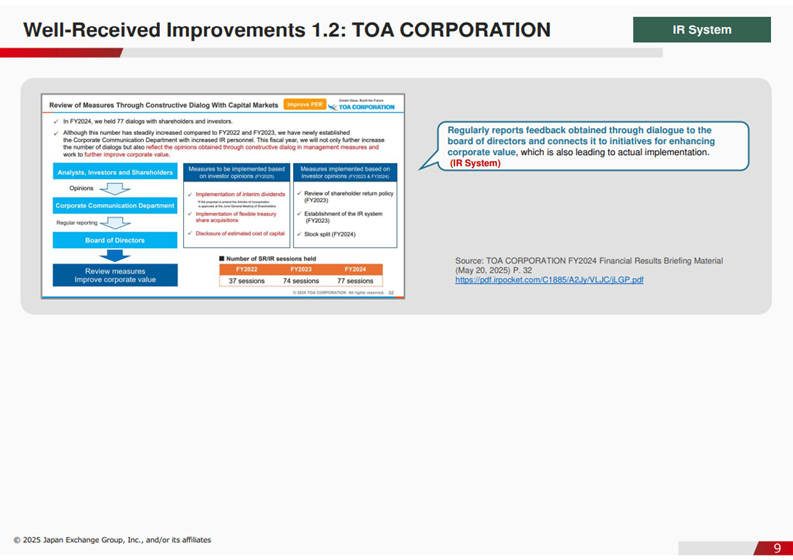This screenshot has width=793, height=560.
Task: Select the slide title 'Well-Received Improvements 1.2: TOA CORPORATION'
Action: click(x=287, y=30)
